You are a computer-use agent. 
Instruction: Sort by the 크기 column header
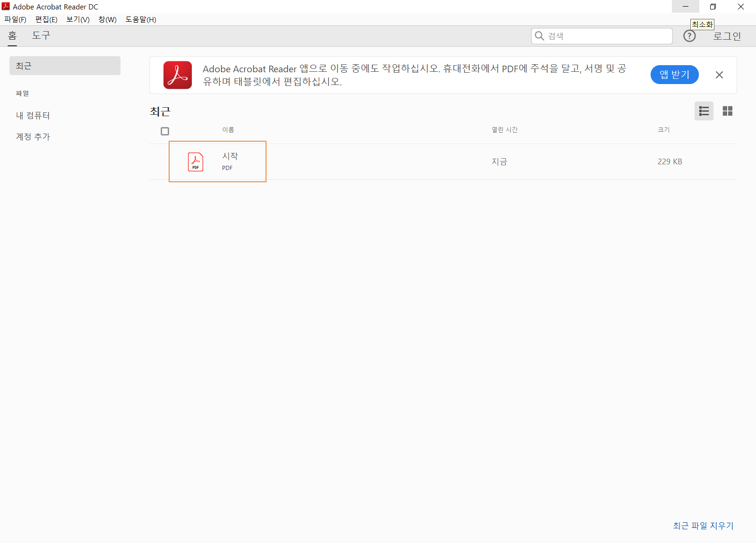[x=664, y=130]
